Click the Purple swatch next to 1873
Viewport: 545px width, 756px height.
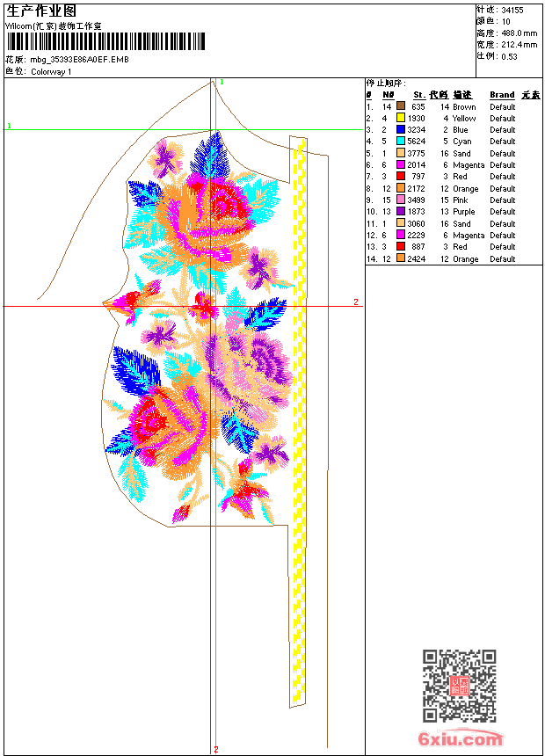click(400, 211)
